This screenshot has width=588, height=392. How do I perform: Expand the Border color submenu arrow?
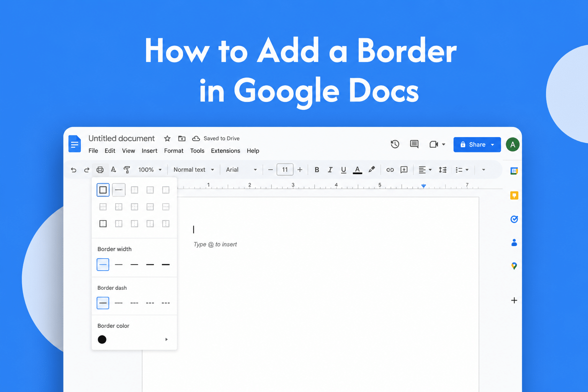167,340
